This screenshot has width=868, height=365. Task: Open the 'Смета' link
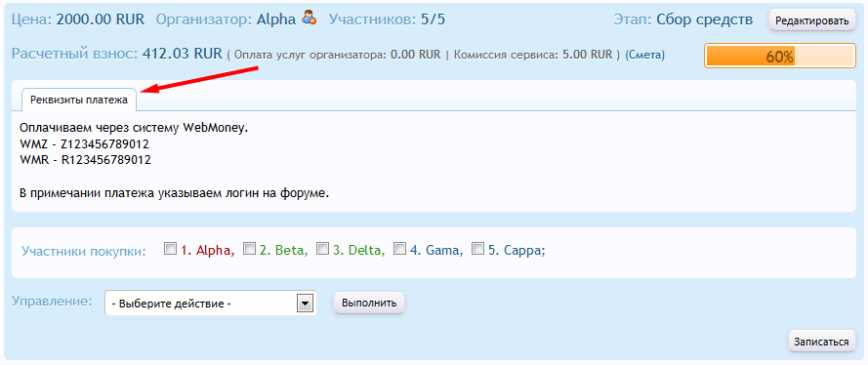[x=645, y=55]
